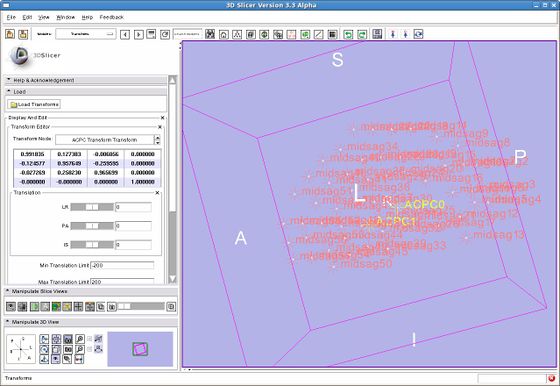
Task: Click the midsag13 fiducial label
Action: click(499, 235)
